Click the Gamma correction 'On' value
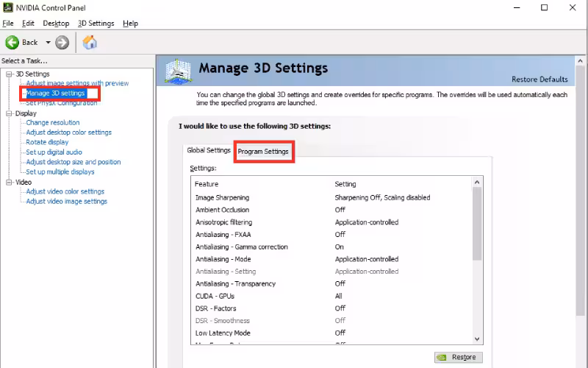This screenshot has width=588, height=368. (339, 247)
